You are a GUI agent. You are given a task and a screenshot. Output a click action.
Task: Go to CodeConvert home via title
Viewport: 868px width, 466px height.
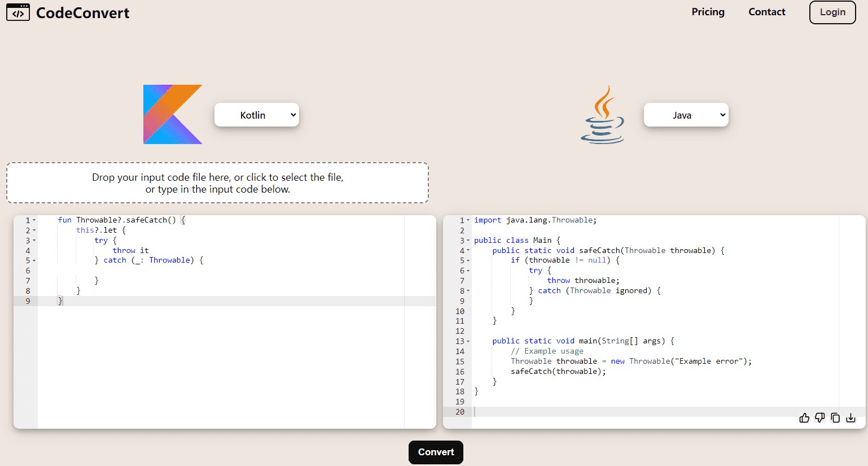82,12
